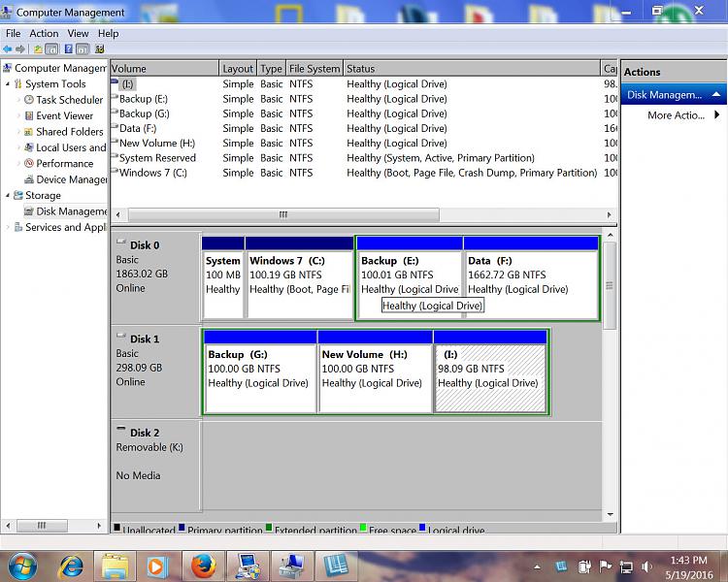Open the Action Center flag tray icon
The image size is (728, 582).
[x=605, y=566]
